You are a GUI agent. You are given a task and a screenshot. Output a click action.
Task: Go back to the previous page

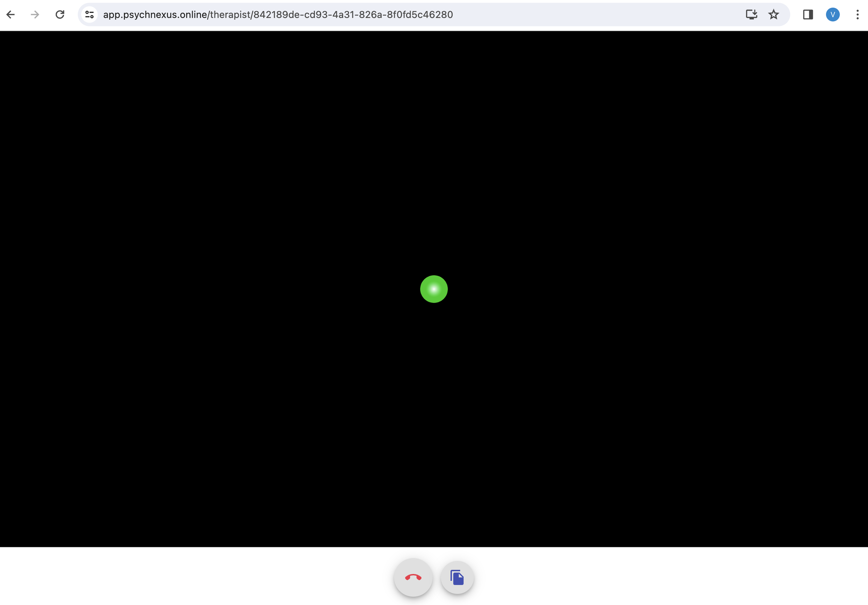pyautogui.click(x=10, y=14)
